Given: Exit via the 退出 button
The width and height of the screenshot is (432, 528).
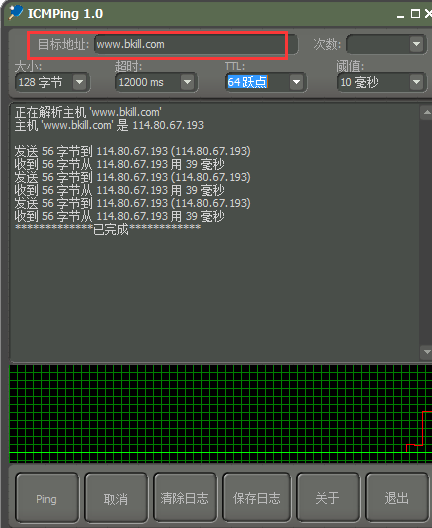Looking at the screenshot, I should click(397, 498).
